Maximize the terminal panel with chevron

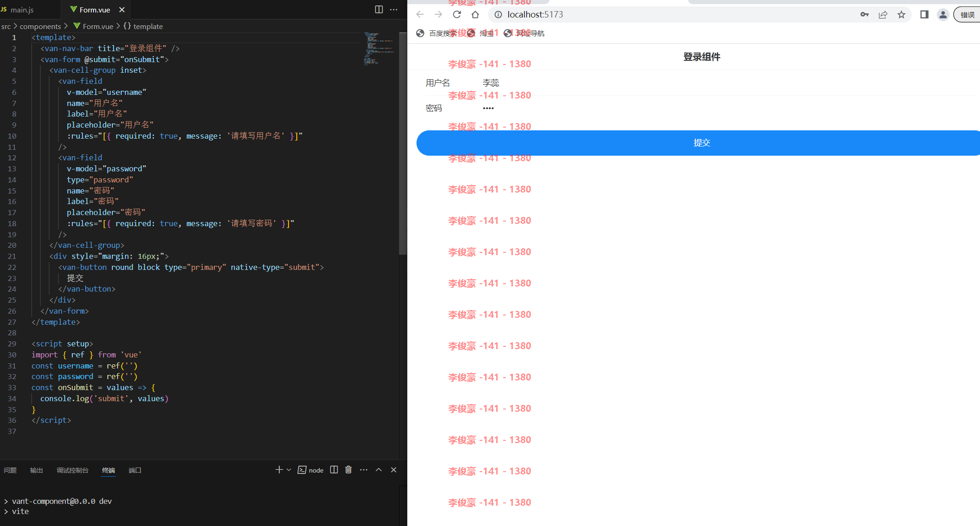(x=379, y=470)
